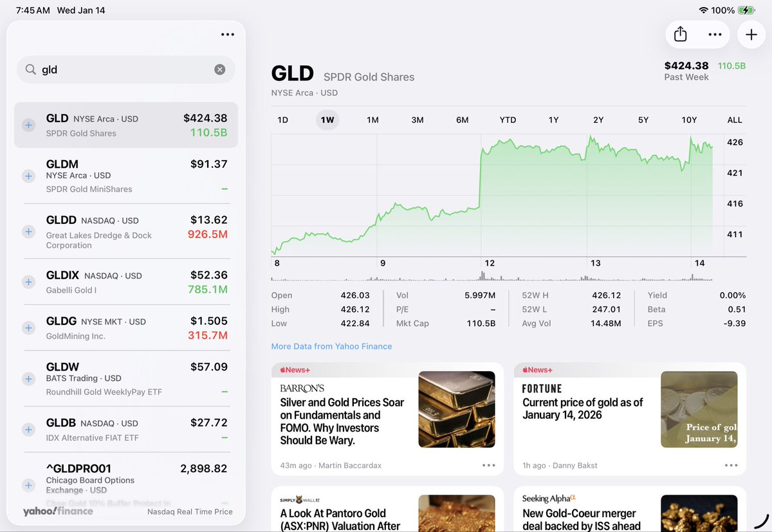Add ^GLDPRO01 to watchlist with plus icon
Viewport: 772px width, 532px height.
pyautogui.click(x=28, y=485)
